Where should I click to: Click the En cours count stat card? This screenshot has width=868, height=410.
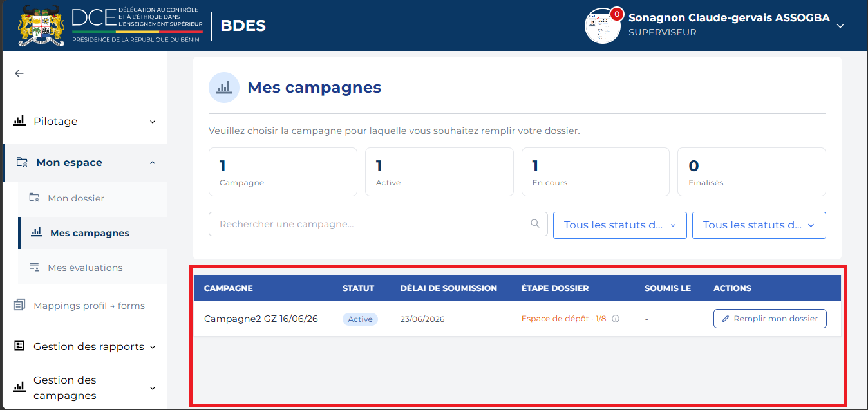[596, 172]
